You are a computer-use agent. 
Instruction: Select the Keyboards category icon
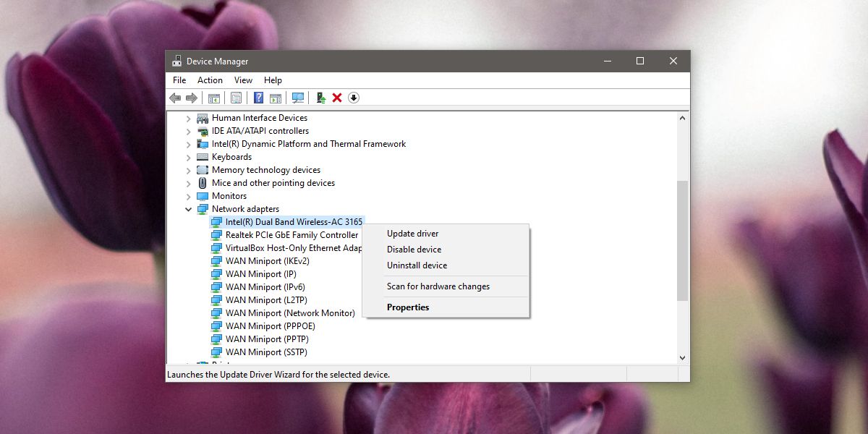pyautogui.click(x=203, y=157)
